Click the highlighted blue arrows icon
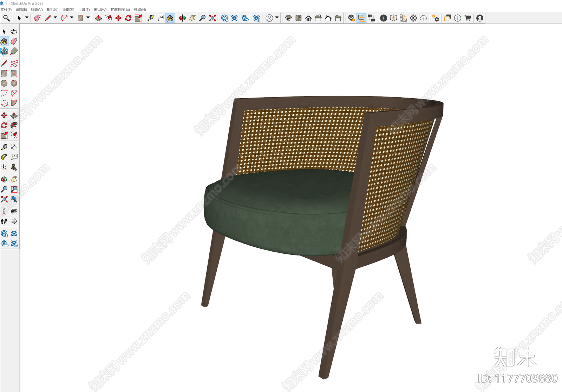 click(361, 18)
